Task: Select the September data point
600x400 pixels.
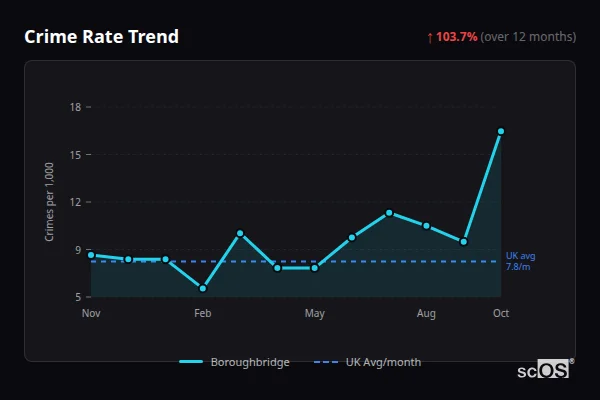Action: click(463, 242)
